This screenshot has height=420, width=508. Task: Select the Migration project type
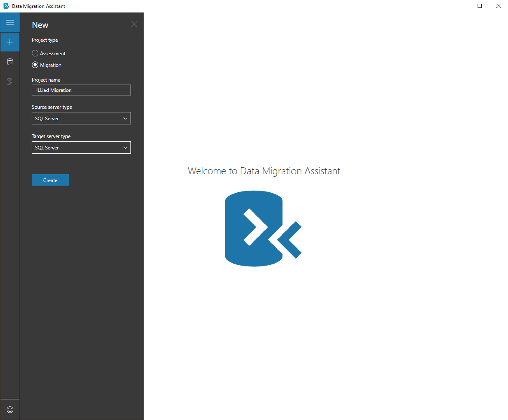(35, 65)
